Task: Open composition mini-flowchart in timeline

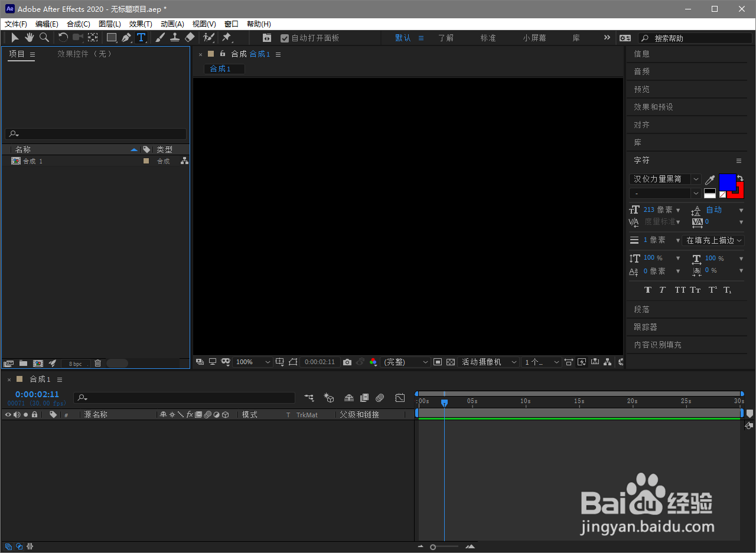Action: [x=309, y=398]
